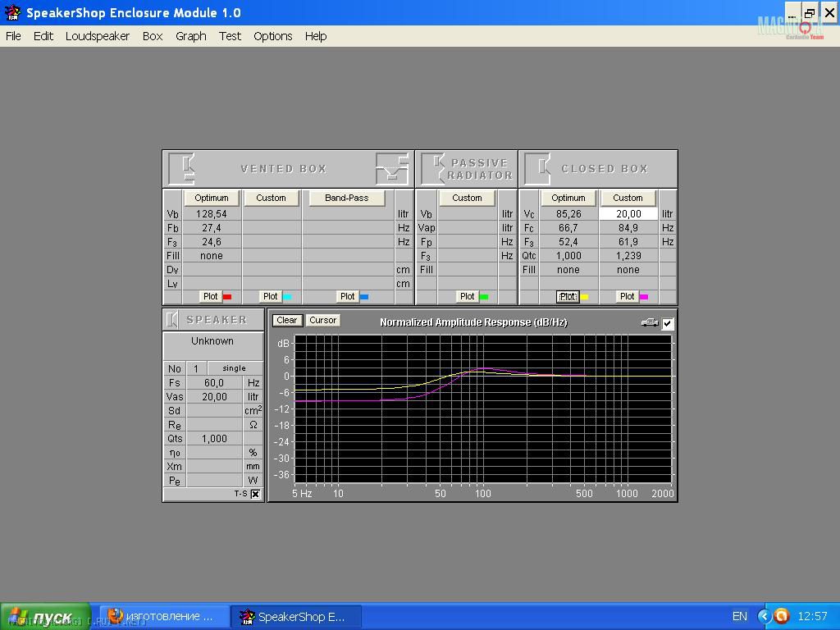Click the Qts value 1,000 in Speaker panel
The height and width of the screenshot is (630, 840).
pos(214,438)
